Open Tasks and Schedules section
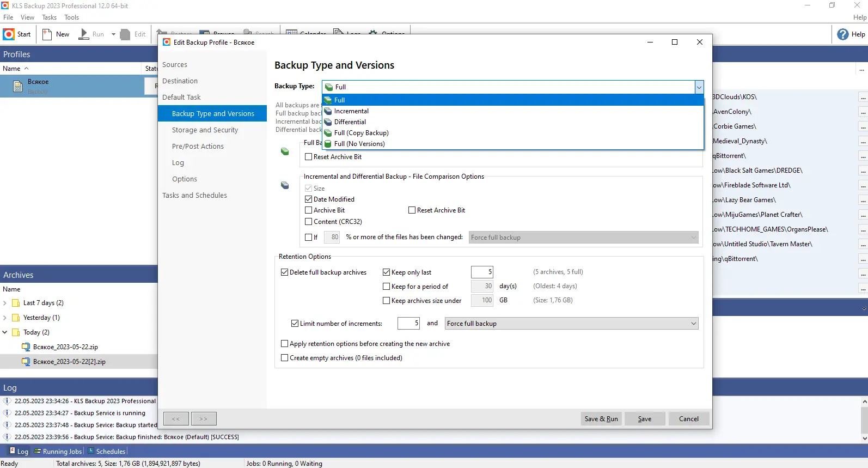Screen dimensions: 868x468 coord(194,196)
